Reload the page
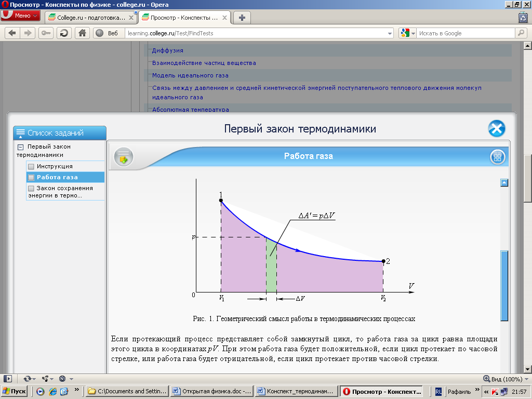Viewport: 532px width, 399px height. point(64,33)
